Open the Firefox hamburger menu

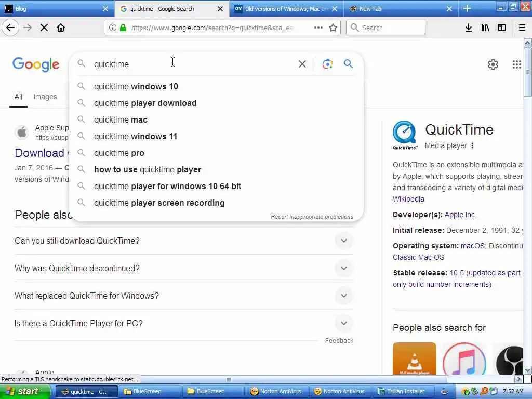click(522, 28)
